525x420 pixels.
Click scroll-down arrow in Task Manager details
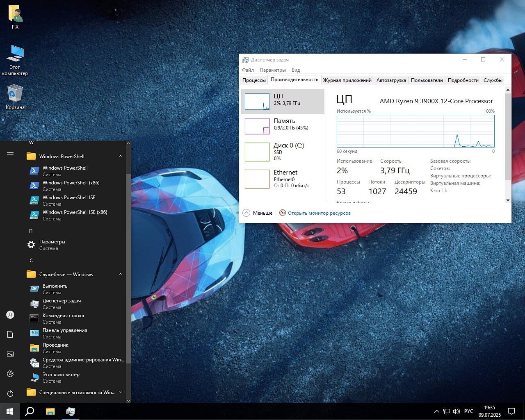click(x=508, y=200)
